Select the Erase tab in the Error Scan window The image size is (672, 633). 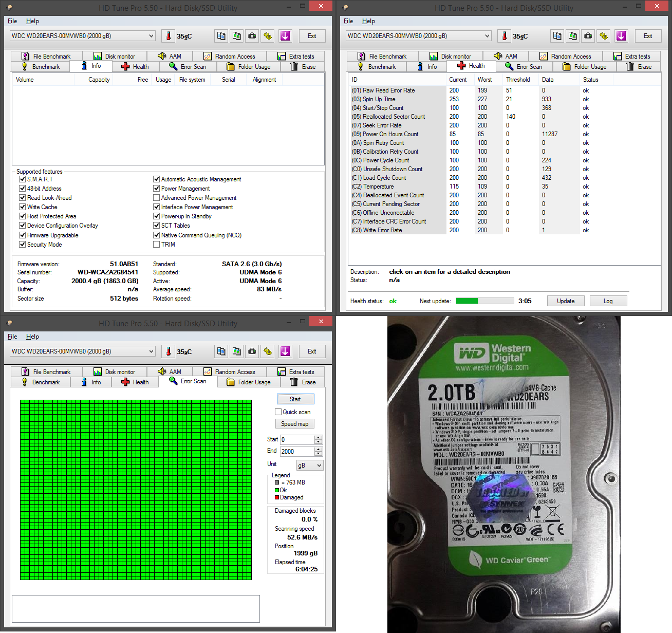click(x=303, y=382)
